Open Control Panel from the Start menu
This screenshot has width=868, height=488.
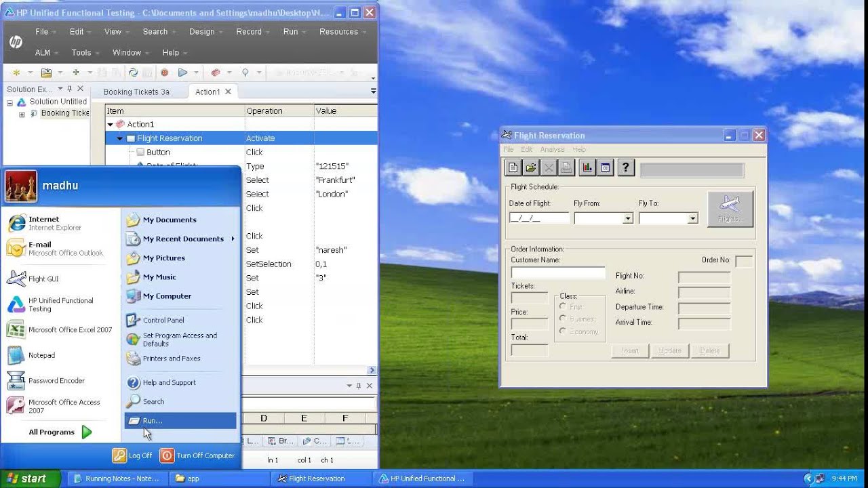point(155,320)
